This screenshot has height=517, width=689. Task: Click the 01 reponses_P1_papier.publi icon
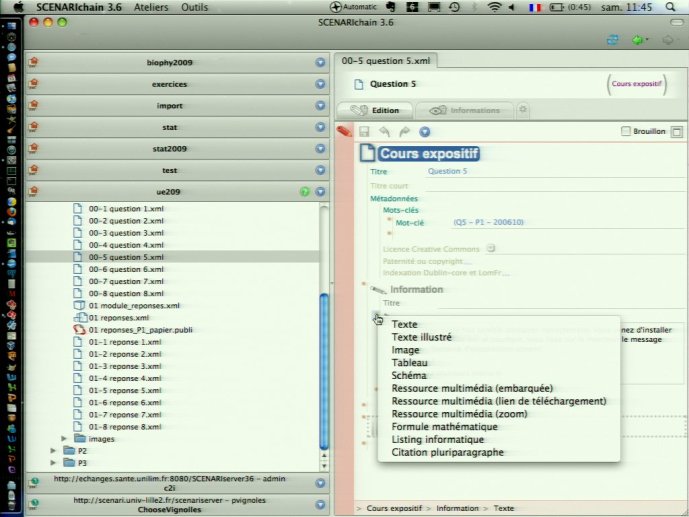coord(79,329)
